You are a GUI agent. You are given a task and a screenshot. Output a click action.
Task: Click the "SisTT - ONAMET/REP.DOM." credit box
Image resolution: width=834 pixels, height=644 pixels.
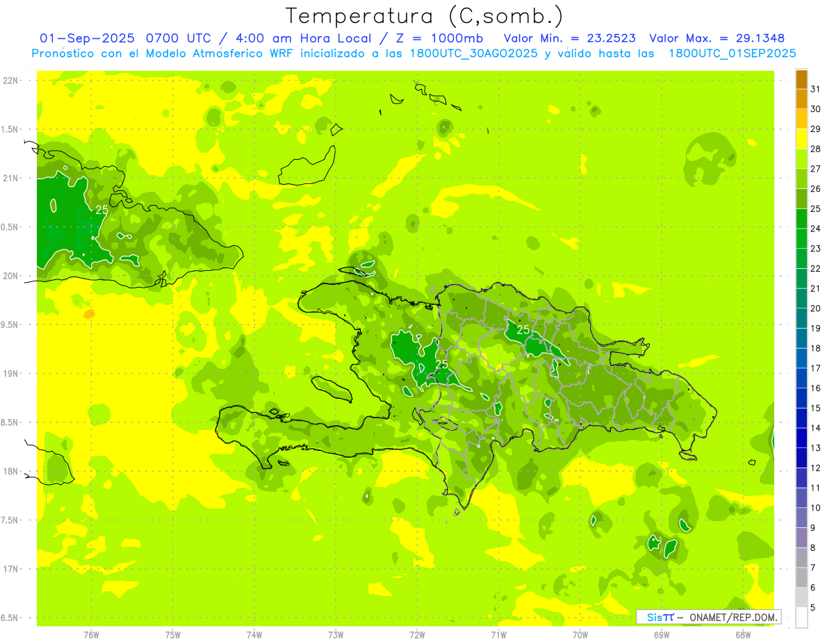point(708,617)
